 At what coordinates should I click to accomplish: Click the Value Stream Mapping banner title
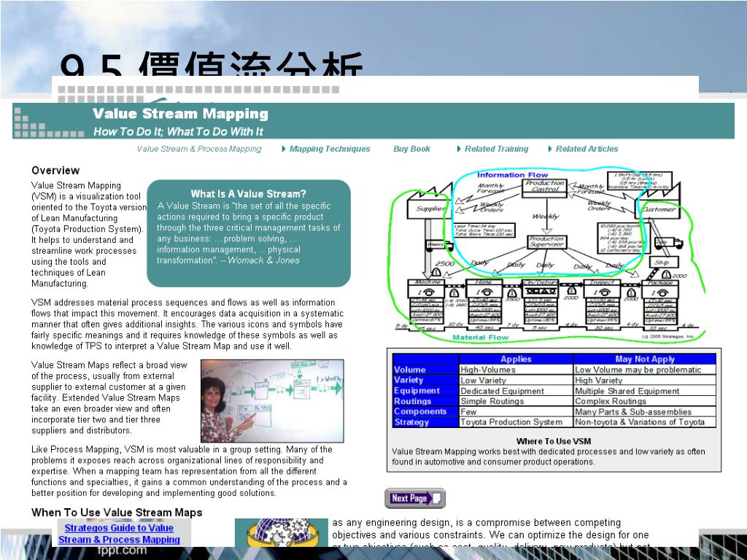coord(181,113)
